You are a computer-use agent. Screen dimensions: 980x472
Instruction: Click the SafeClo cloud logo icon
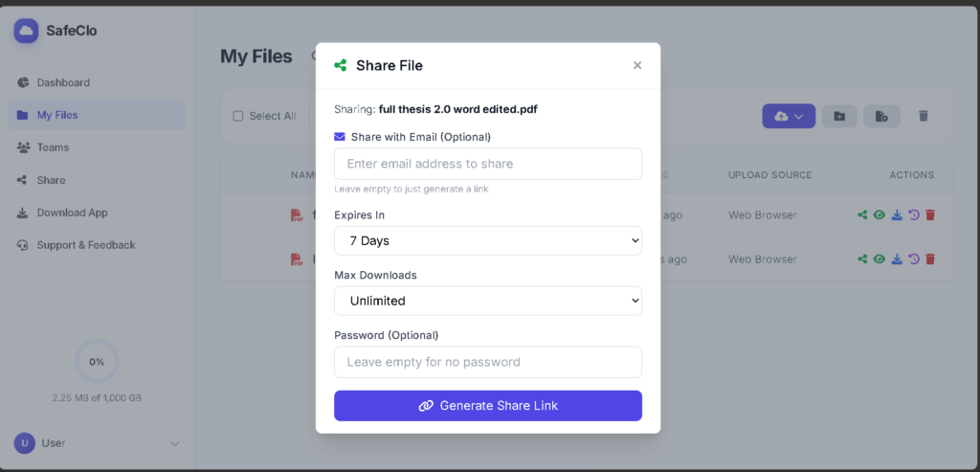[26, 31]
